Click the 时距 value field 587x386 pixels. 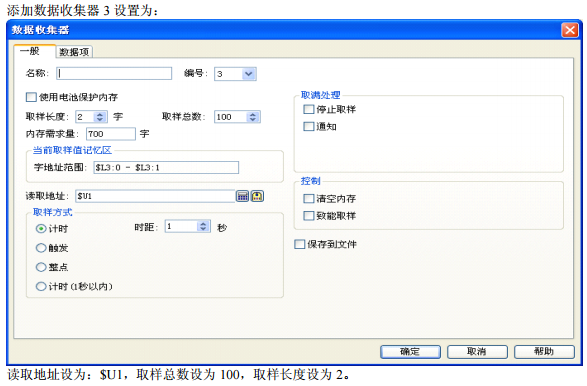(x=181, y=226)
